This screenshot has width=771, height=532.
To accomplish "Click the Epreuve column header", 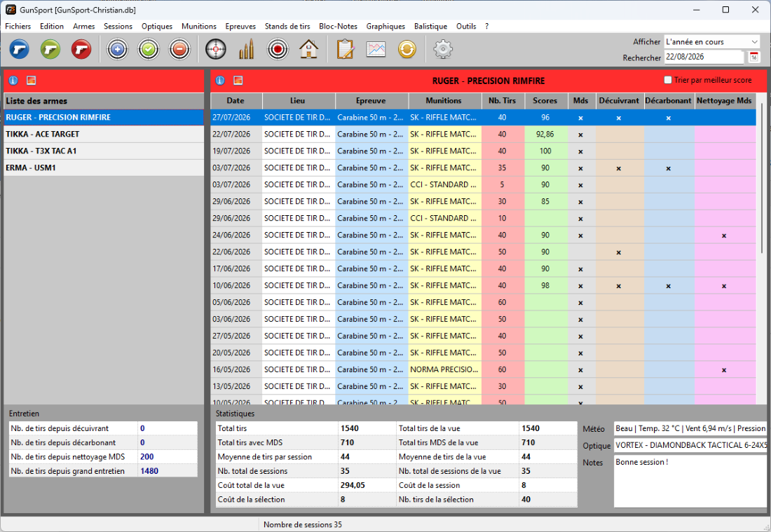I will [371, 100].
